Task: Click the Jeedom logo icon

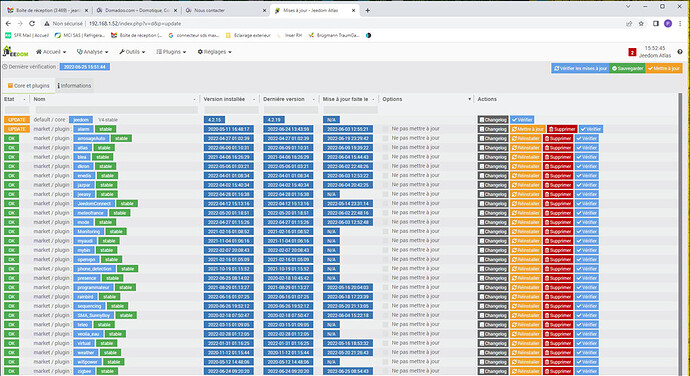Action: click(16, 52)
